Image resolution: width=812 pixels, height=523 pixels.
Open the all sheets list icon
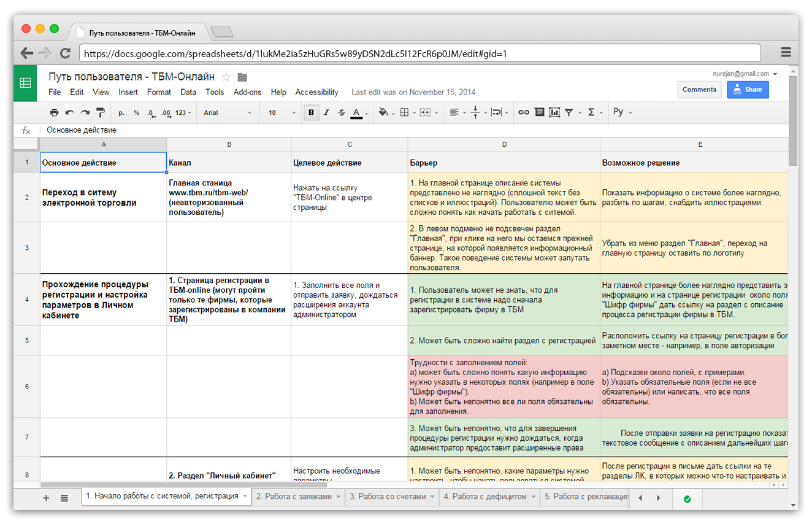coord(64,498)
